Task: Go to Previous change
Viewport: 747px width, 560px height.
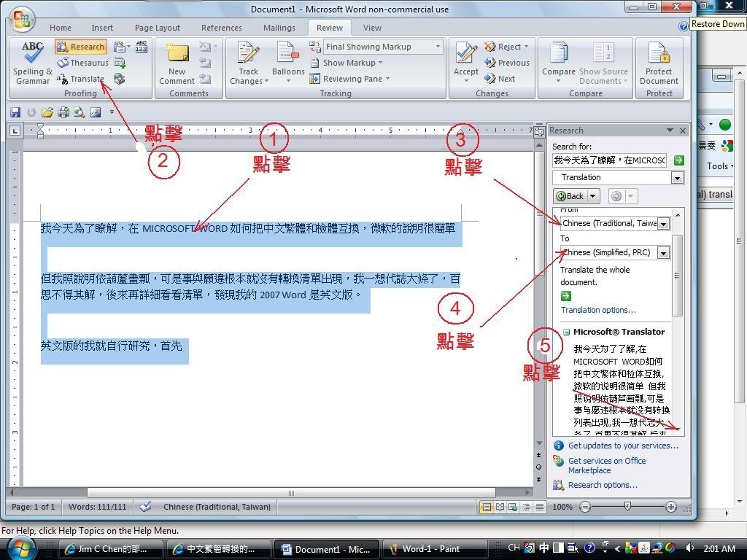Action: point(507,63)
